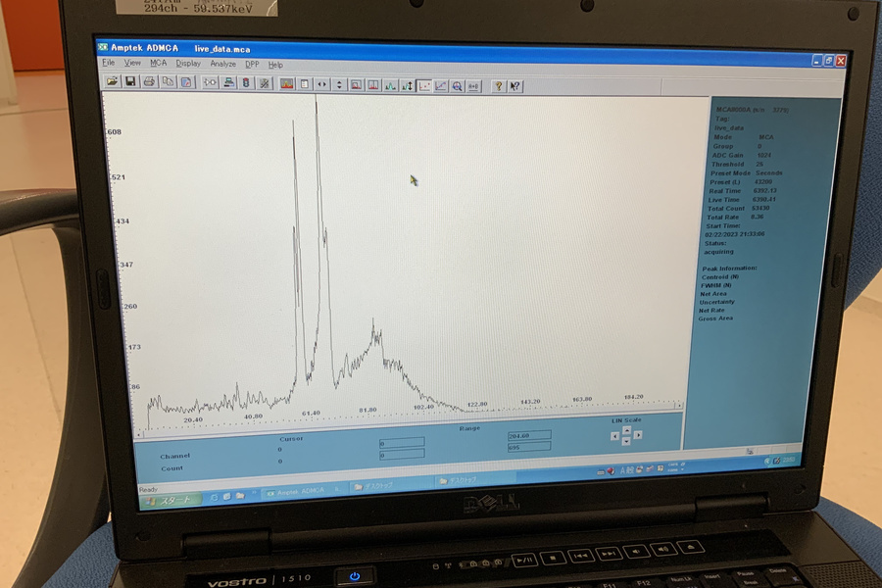This screenshot has width=882, height=588.
Task: Click the Windows Start button
Action: pos(171,499)
